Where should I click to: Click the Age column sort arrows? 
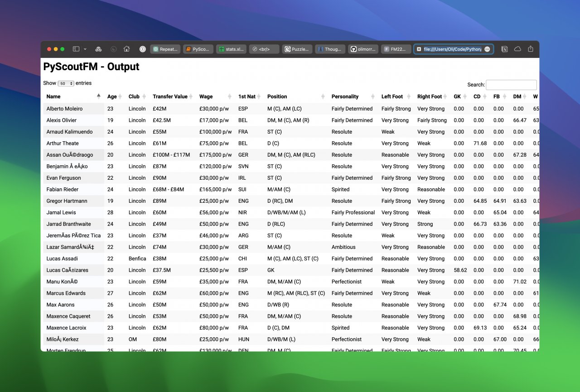120,96
